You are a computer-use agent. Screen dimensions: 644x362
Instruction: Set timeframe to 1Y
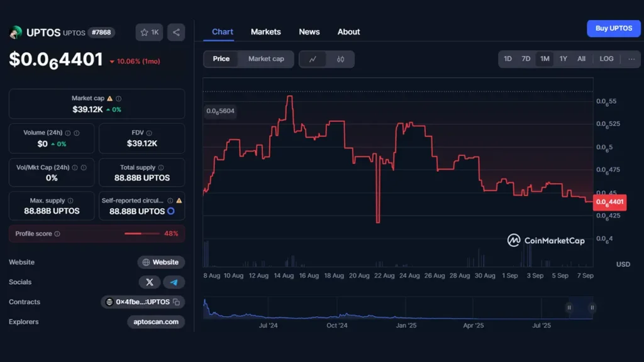coord(563,59)
